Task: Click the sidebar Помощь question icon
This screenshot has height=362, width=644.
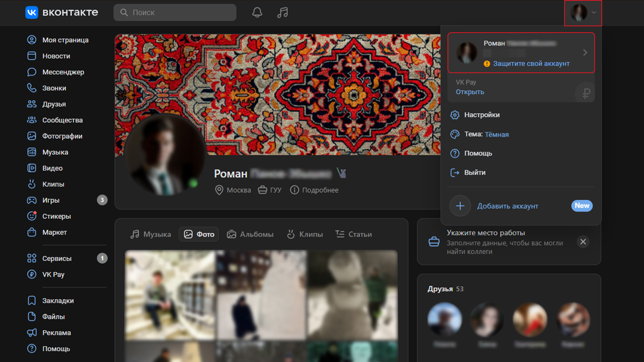Action: click(32, 349)
